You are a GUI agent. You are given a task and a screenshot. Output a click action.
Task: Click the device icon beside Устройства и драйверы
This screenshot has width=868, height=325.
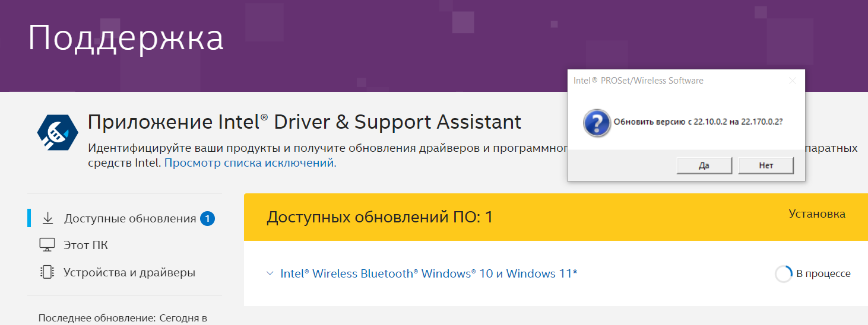(47, 272)
